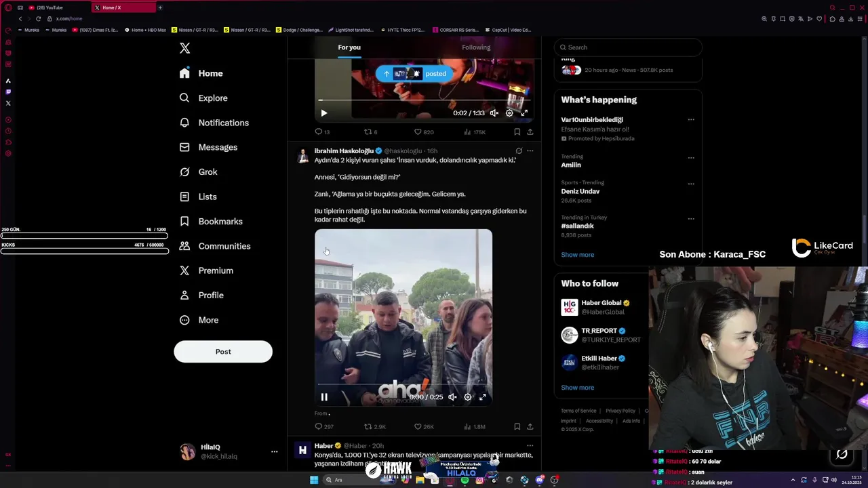The image size is (868, 488).
Task: Open more options on Haskoloğlu post
Action: coord(530,150)
